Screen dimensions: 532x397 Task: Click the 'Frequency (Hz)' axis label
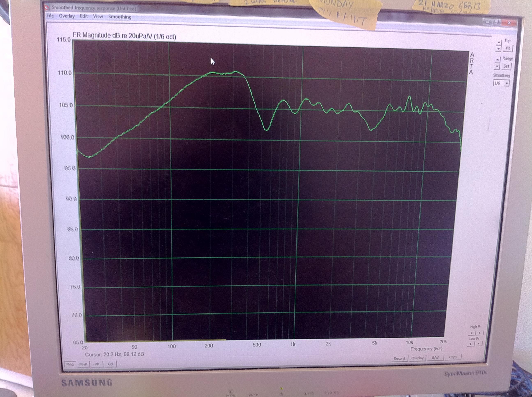(426, 349)
